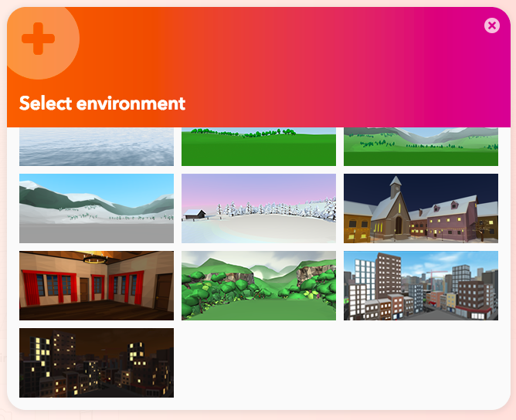The image size is (516, 420).
Task: Click the chandelier in the indoor room thumbnail
Action: click(96, 259)
